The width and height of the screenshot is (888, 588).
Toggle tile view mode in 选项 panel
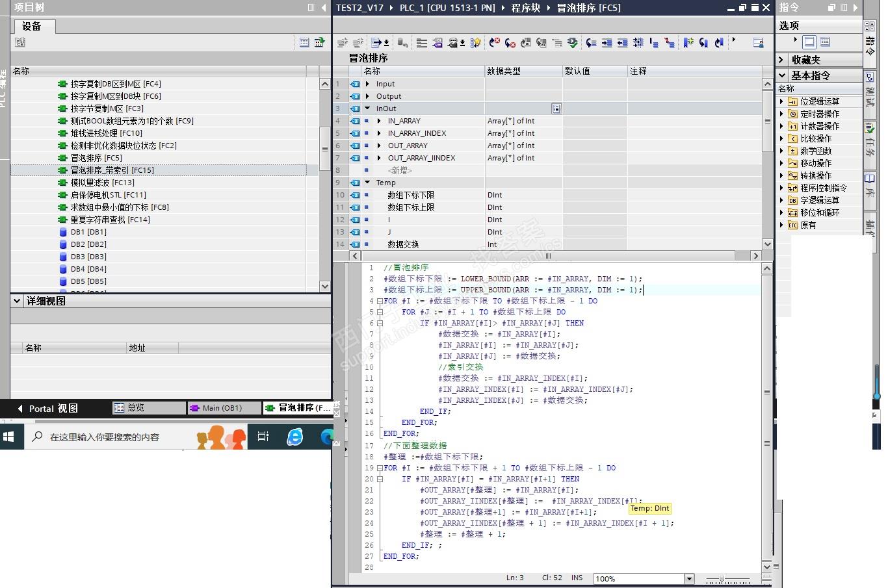coord(809,42)
